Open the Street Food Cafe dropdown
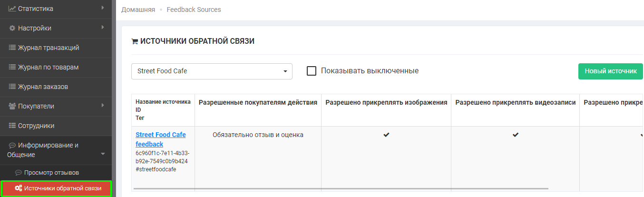Viewport: 644px width, 197px height. pos(212,71)
